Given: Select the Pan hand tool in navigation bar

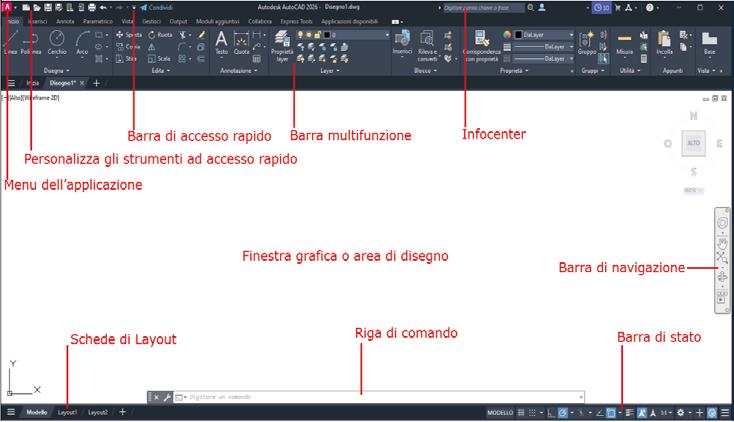Looking at the screenshot, I should (722, 243).
